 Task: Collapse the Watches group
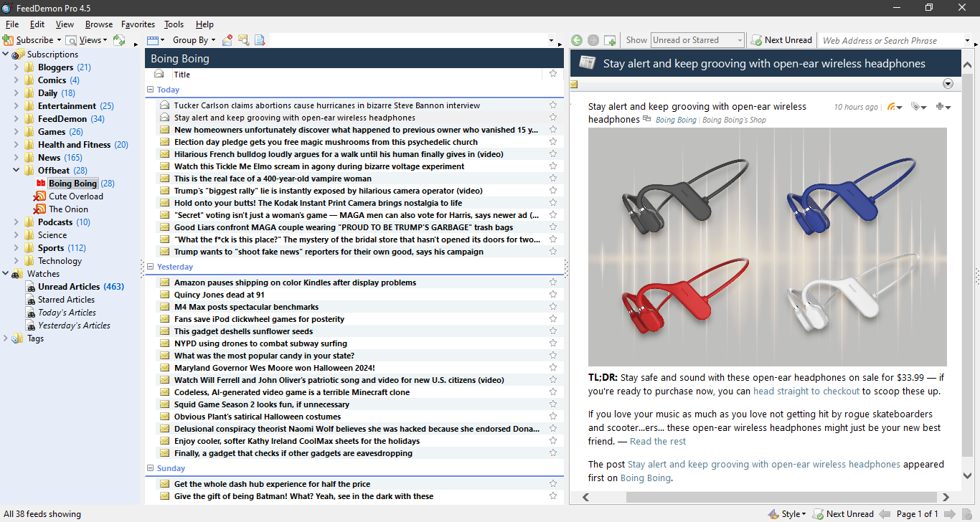click(6, 274)
